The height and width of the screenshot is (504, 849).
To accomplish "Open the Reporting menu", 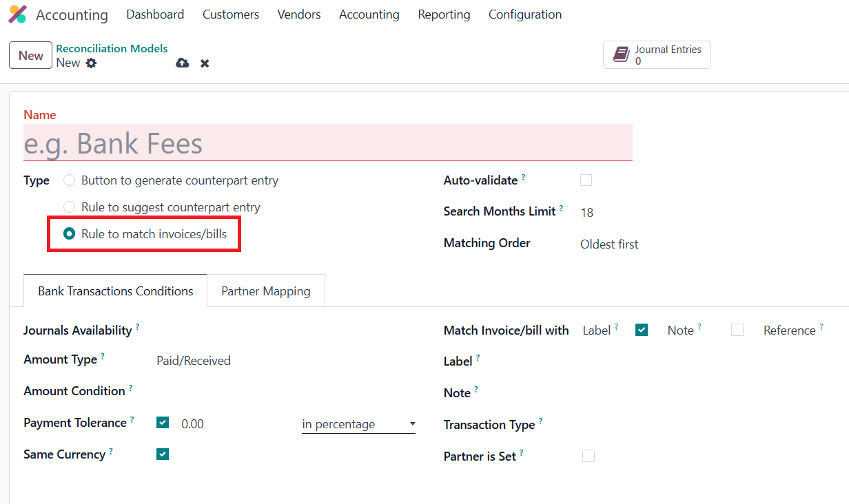I will click(444, 14).
